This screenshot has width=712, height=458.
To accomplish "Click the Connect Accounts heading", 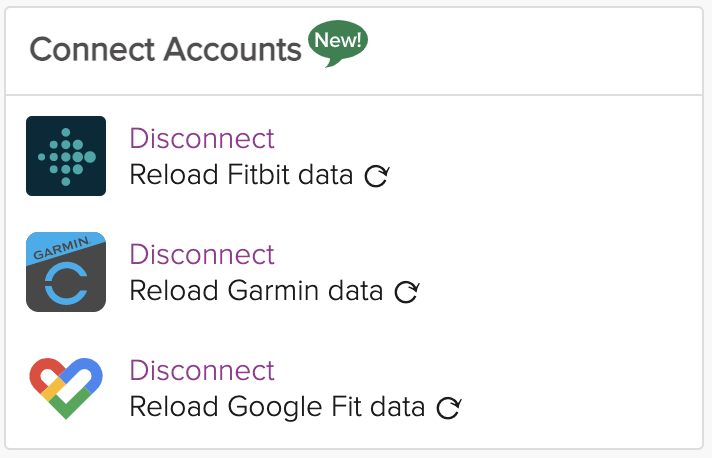I will click(x=165, y=49).
